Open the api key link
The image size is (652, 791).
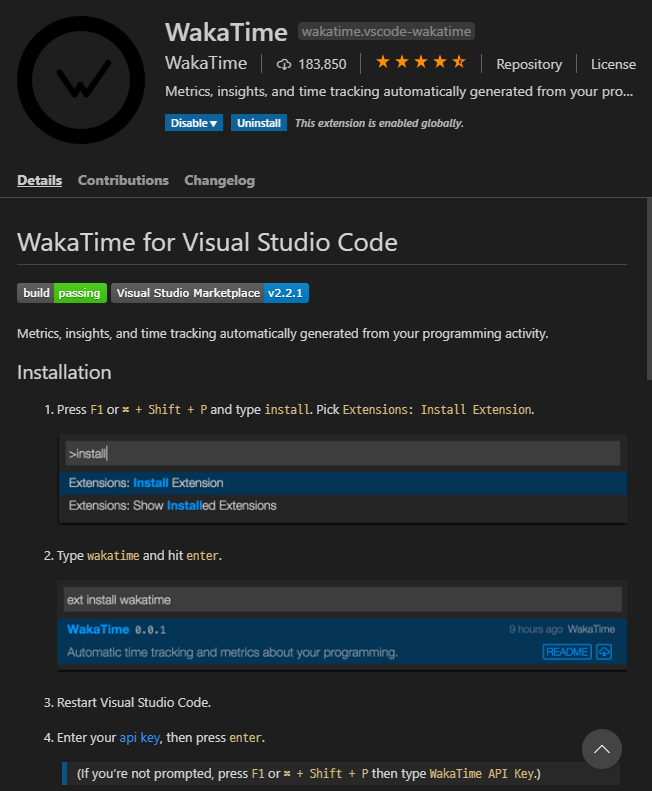[140, 738]
